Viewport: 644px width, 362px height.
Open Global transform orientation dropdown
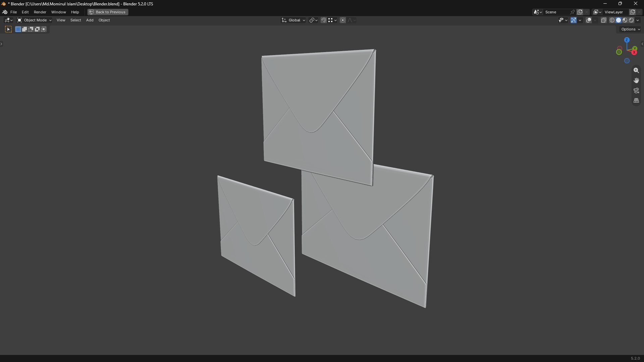293,20
